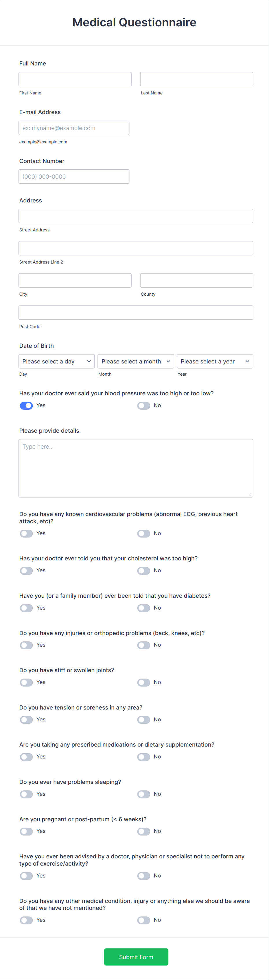The height and width of the screenshot is (980, 269).
Task: Click the Submit Form button
Action: [x=136, y=957]
